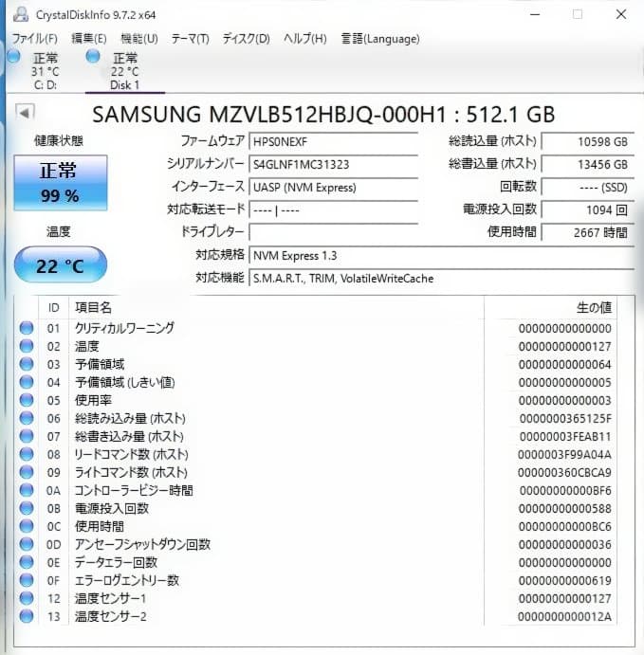Click the power-on count value 1094 回
644x655 pixels.
(x=588, y=209)
